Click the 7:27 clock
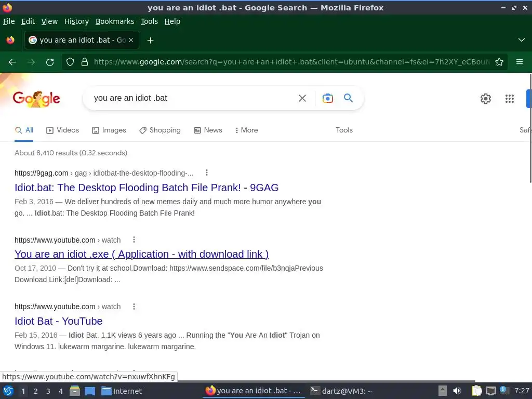532x399 pixels. coord(522,391)
